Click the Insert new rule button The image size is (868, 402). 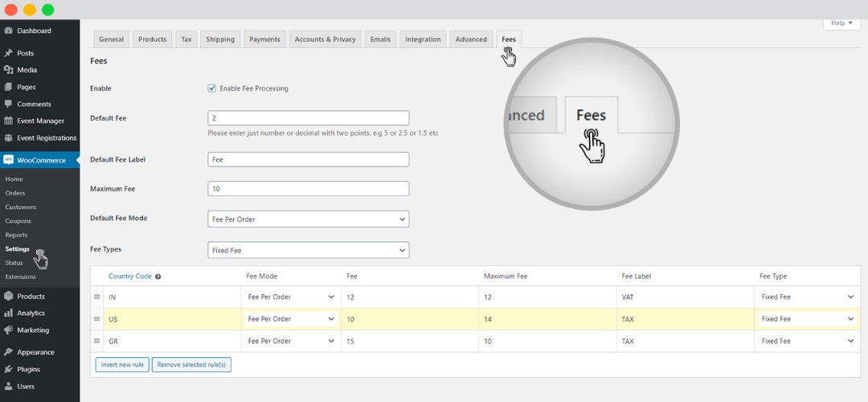(x=121, y=365)
